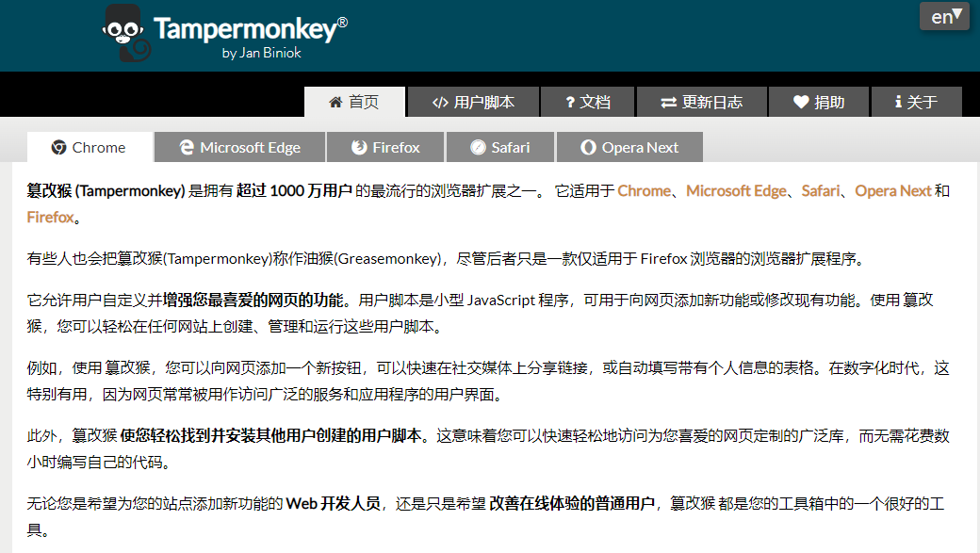Click the 'by Jan Biniok' text
Image resolution: width=980 pixels, height=553 pixels.
[261, 53]
